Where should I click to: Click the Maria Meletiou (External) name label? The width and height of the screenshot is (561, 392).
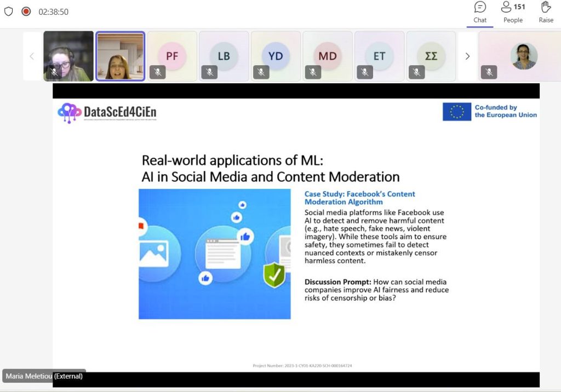click(44, 376)
